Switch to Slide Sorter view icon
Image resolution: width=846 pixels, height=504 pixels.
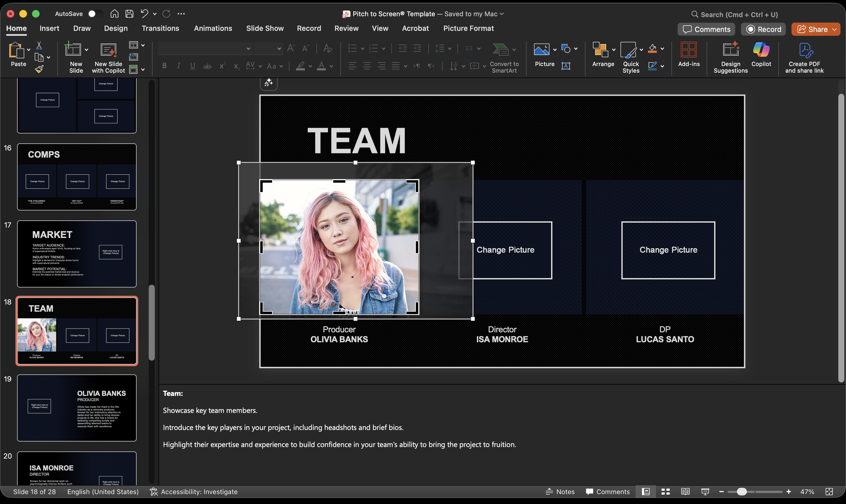[665, 491]
